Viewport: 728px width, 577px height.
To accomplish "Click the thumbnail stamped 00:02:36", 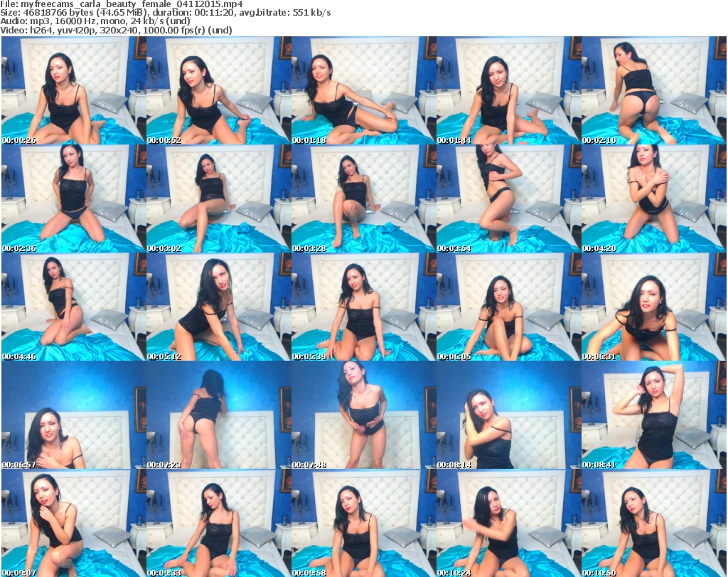I will point(74,198).
